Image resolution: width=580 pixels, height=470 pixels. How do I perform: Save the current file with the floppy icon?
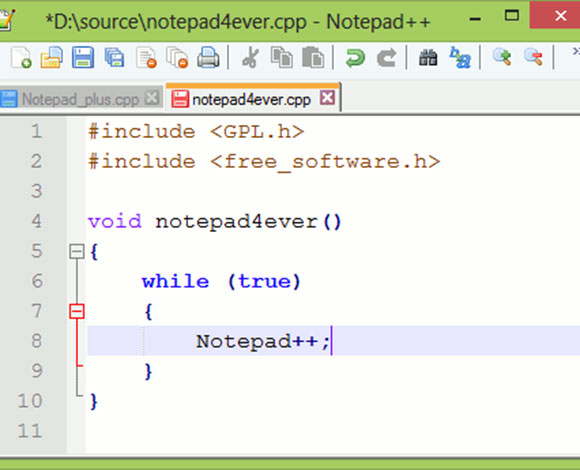point(83,58)
